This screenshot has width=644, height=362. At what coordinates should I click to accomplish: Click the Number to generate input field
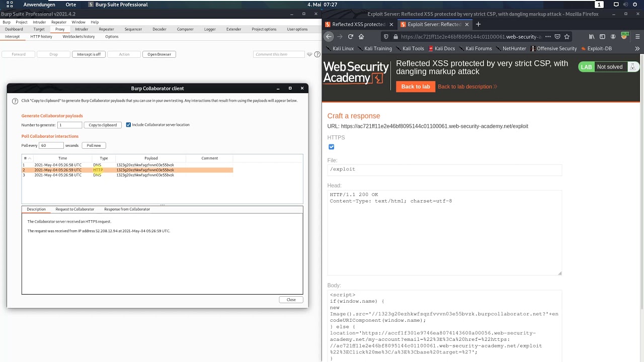coord(69,125)
